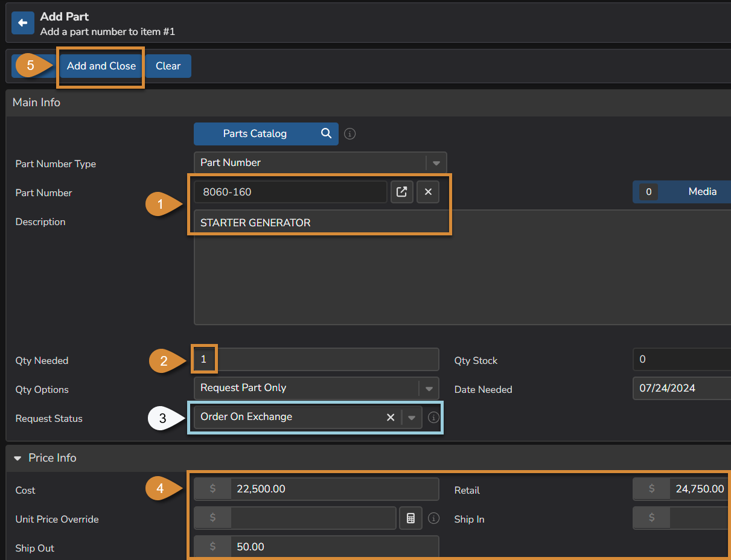
Task: Collapse the Price Info section
Action: pos(17,457)
